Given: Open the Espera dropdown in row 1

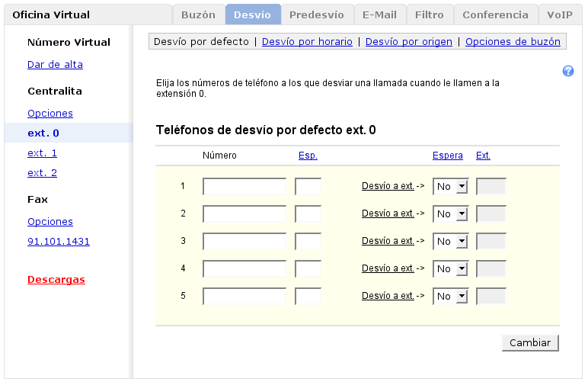Looking at the screenshot, I should pos(450,187).
